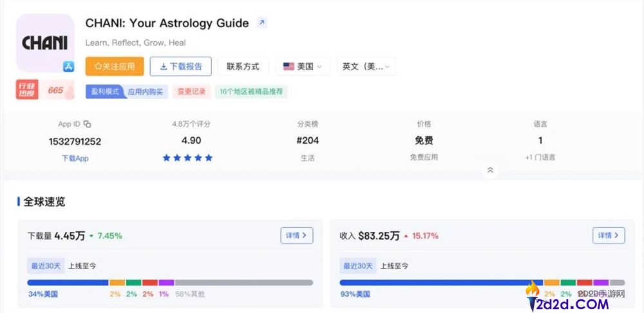Click the 4.8万个评分 label
The image size is (644, 313).
[x=191, y=124]
